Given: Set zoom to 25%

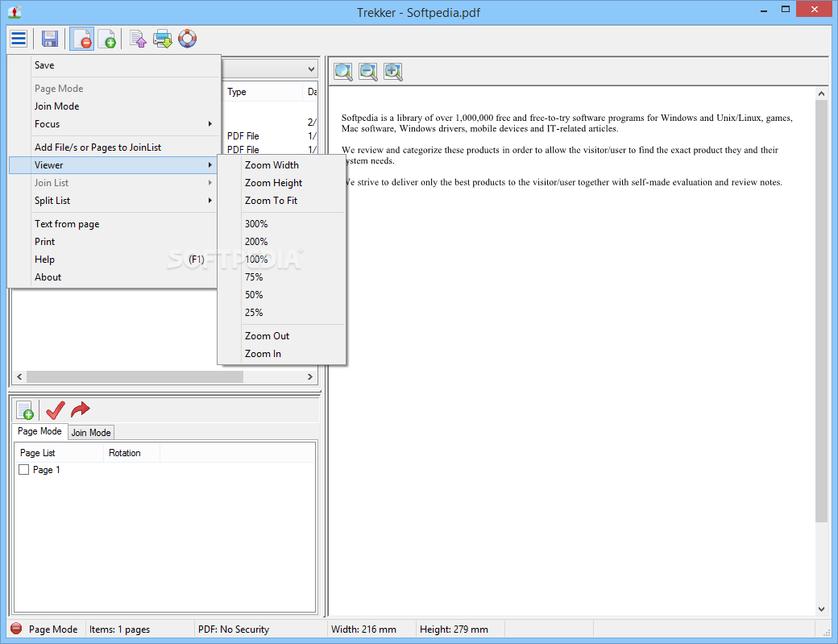Looking at the screenshot, I should point(282,312).
